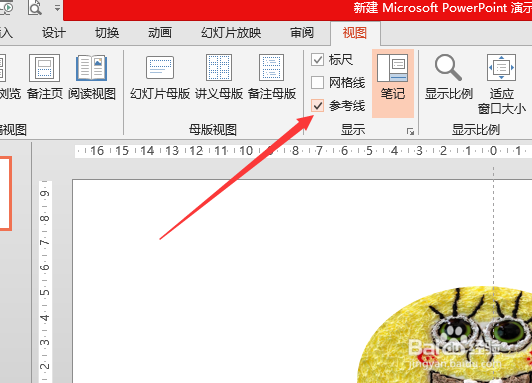This screenshot has height=383, width=532.
Task: Switch to the Transitions (切换) tab
Action: tap(107, 33)
